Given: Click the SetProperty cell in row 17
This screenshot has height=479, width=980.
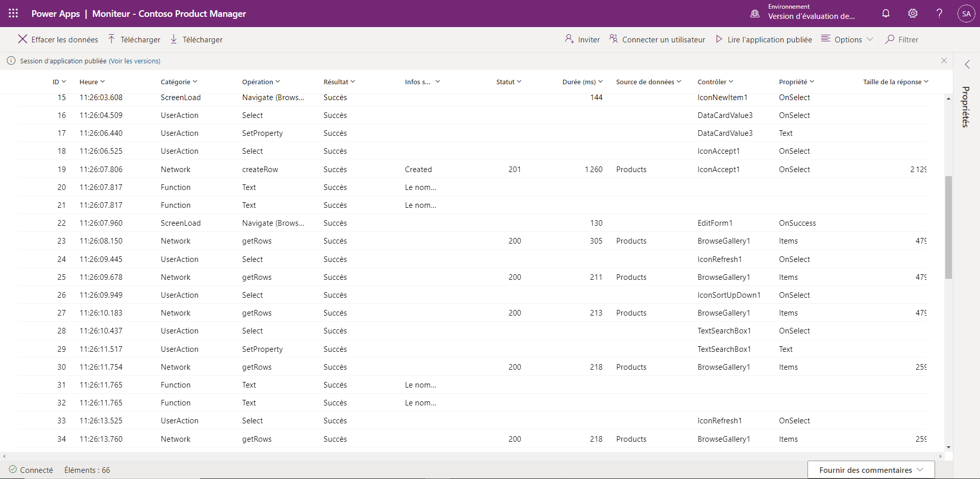Looking at the screenshot, I should 262,133.
